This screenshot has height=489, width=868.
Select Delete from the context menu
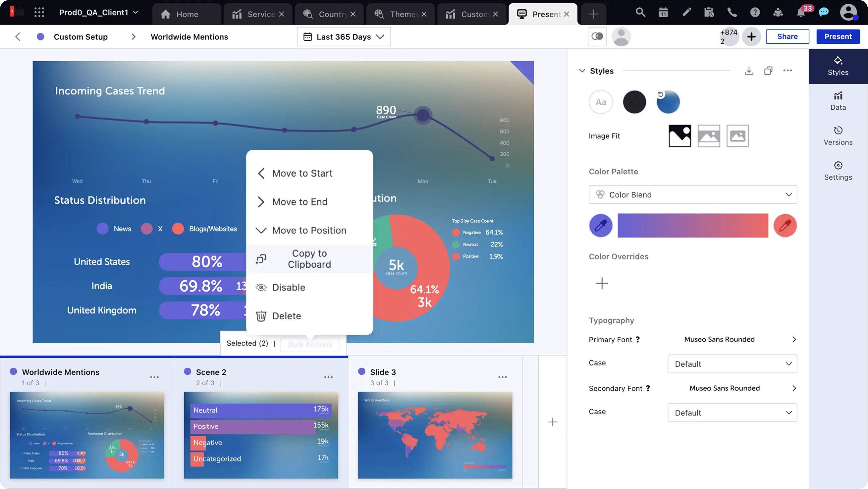click(x=287, y=316)
